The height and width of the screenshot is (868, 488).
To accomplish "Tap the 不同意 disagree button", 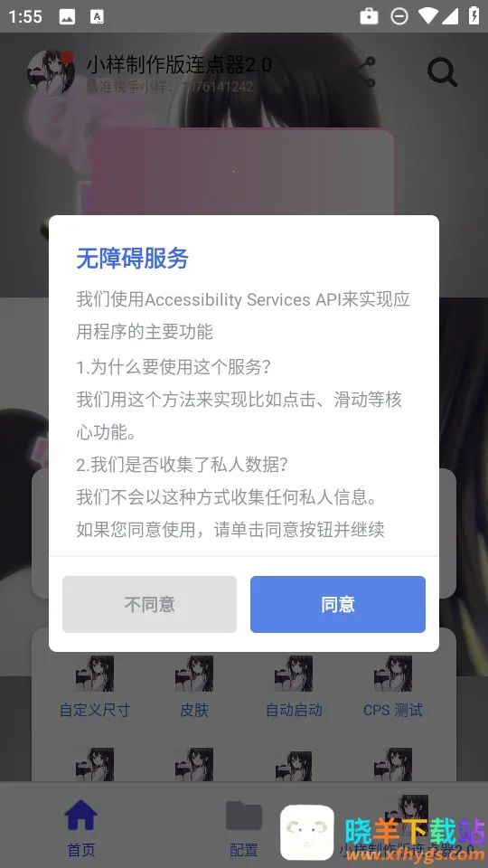I will click(x=149, y=604).
